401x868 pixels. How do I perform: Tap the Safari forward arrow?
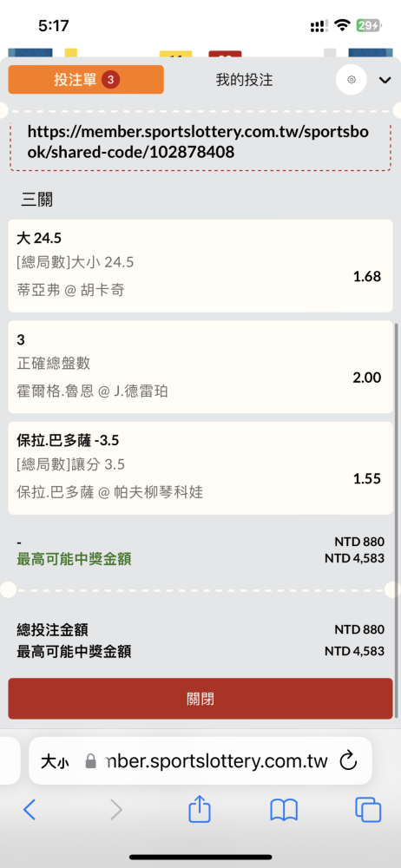tap(115, 810)
